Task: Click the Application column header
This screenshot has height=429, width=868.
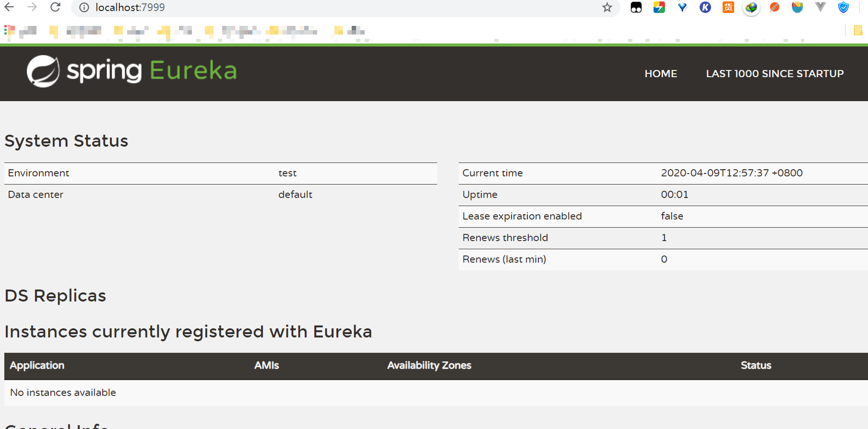Action: (x=37, y=365)
